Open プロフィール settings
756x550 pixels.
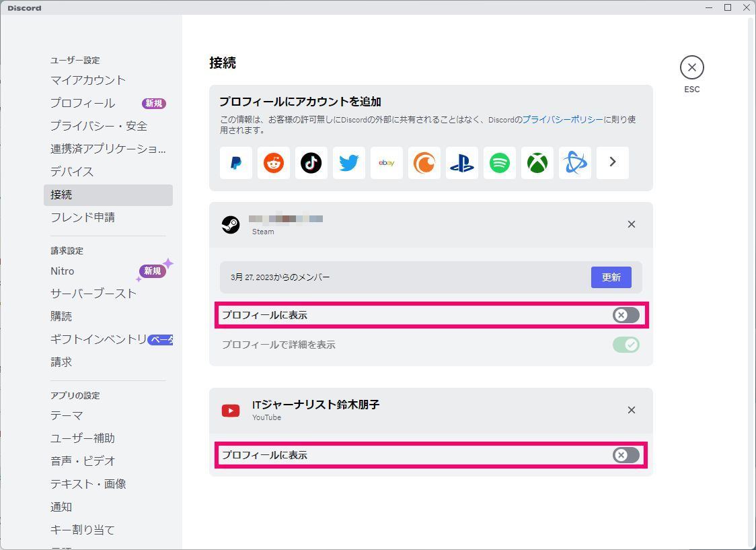tap(108, 103)
